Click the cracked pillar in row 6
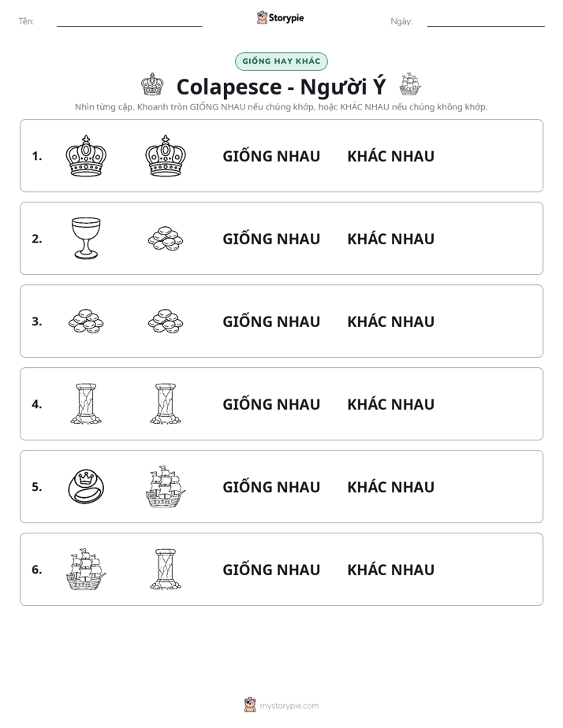The image size is (563, 728). (x=166, y=569)
